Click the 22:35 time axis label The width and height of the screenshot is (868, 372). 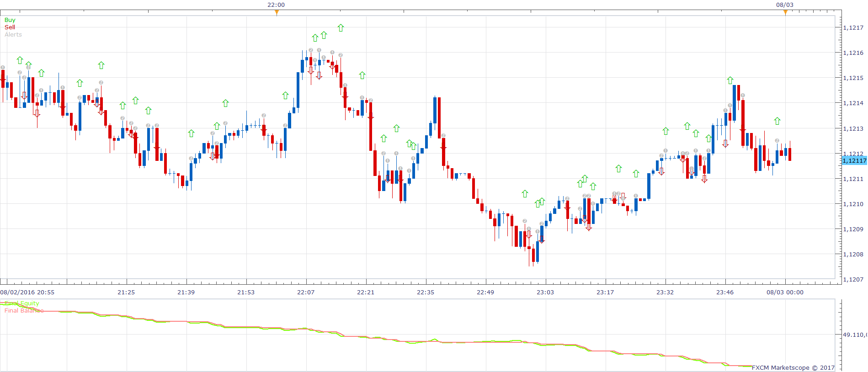(x=426, y=292)
